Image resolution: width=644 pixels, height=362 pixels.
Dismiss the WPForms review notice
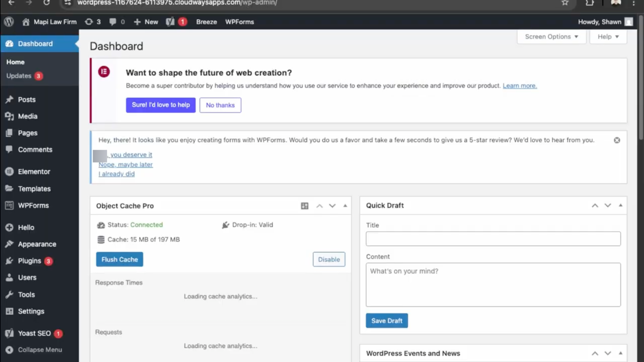tap(617, 140)
